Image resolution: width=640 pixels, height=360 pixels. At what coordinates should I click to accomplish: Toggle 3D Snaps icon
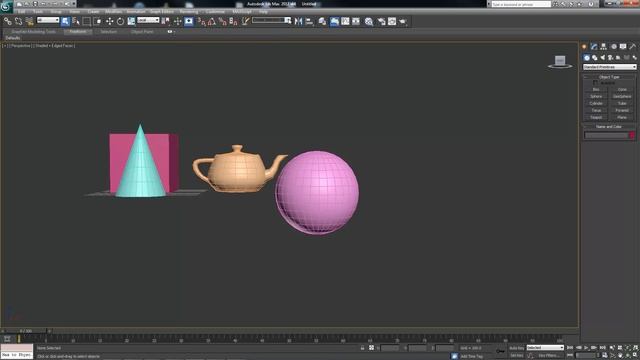point(202,21)
